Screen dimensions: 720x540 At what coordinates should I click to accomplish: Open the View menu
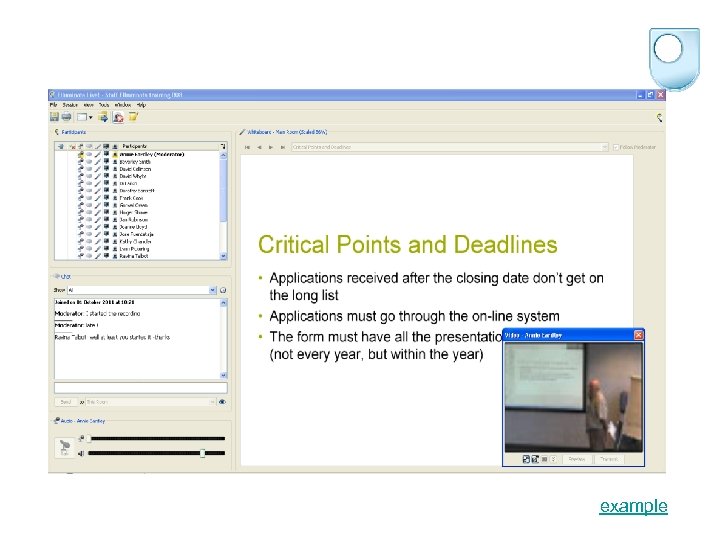tap(89, 105)
